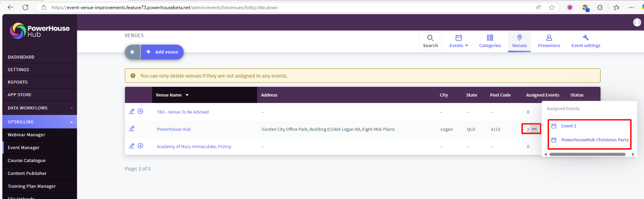Image resolution: width=644 pixels, height=199 pixels.
Task: Click calendar icon beside PowerhouseHub Christmas Party
Action: coord(553,140)
